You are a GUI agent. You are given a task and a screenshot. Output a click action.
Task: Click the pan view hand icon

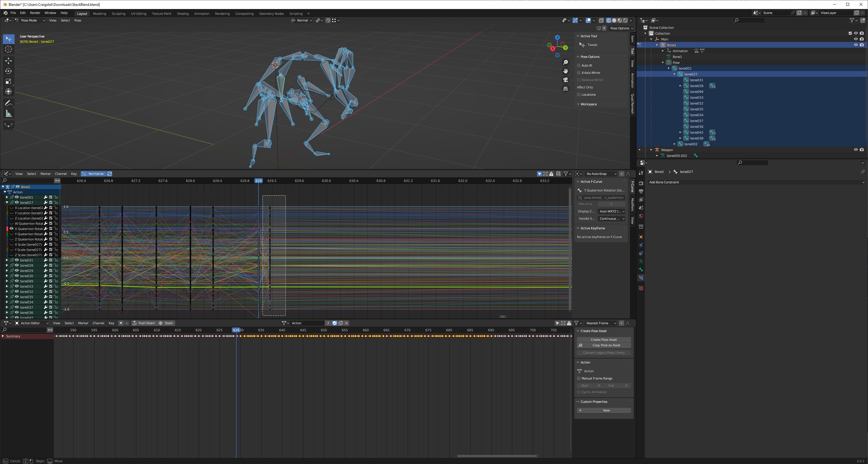click(566, 71)
